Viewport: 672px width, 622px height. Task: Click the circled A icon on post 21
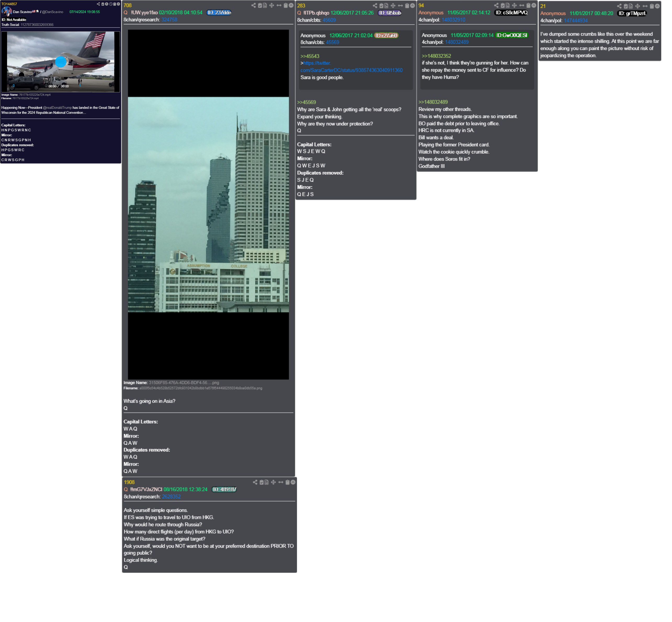[x=657, y=6]
